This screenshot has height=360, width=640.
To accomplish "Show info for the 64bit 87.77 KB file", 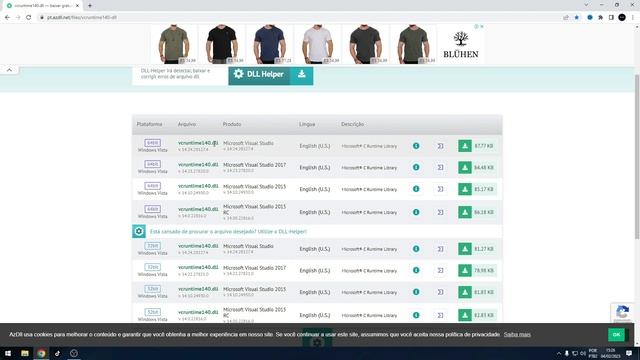I will (x=416, y=146).
